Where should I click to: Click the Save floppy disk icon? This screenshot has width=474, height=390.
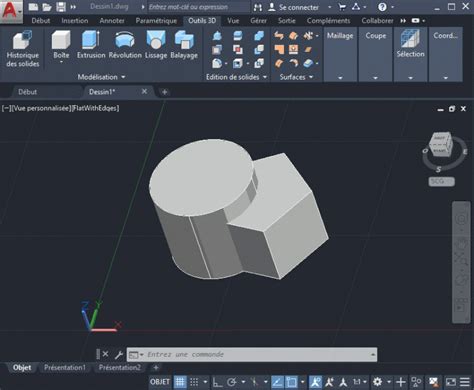pyautogui.click(x=61, y=7)
